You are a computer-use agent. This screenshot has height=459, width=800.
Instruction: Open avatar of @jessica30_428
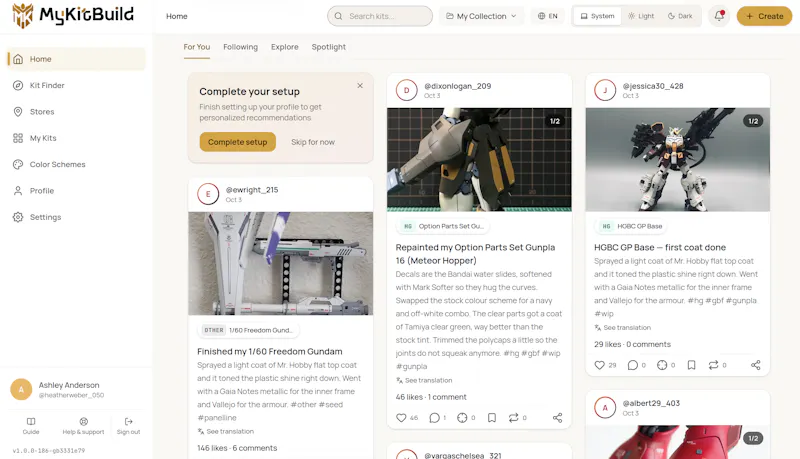[605, 90]
